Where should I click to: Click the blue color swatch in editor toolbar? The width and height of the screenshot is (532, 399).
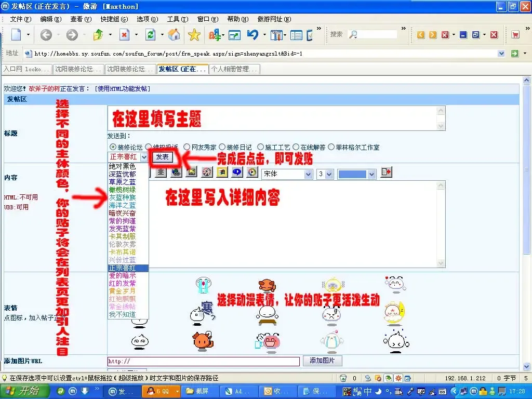tap(353, 175)
